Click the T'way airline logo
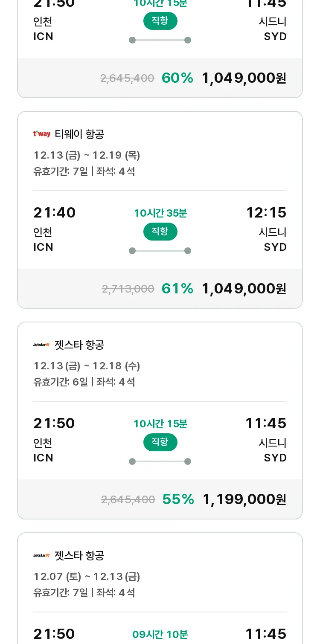Screen dimensions: 320x644 [x=42, y=134]
